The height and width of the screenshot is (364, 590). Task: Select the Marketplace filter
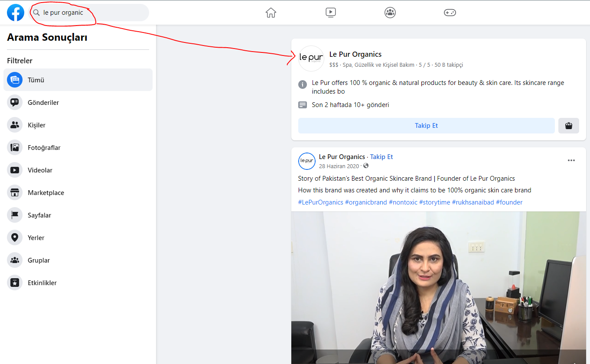click(78, 192)
